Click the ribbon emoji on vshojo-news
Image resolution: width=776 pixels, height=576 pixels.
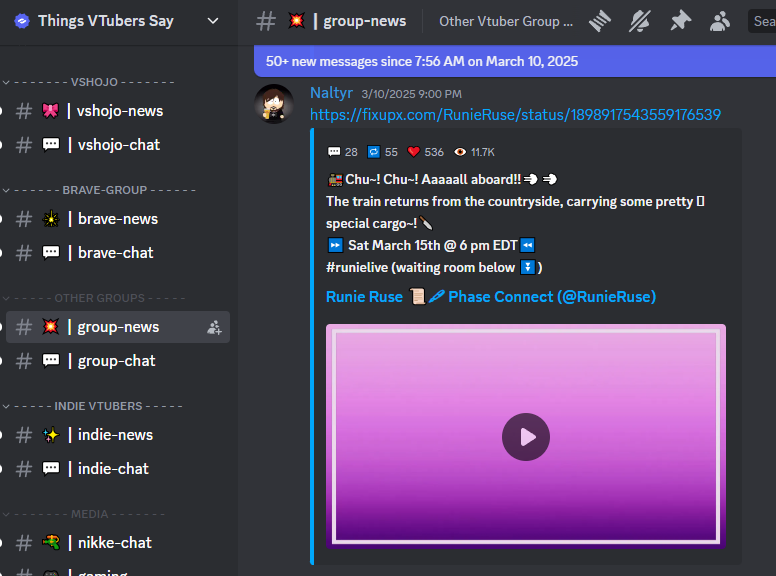[x=50, y=111]
